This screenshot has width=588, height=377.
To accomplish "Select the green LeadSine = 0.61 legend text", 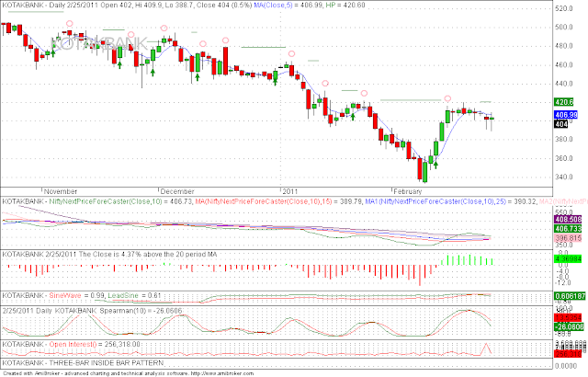I will pyautogui.click(x=135, y=295).
